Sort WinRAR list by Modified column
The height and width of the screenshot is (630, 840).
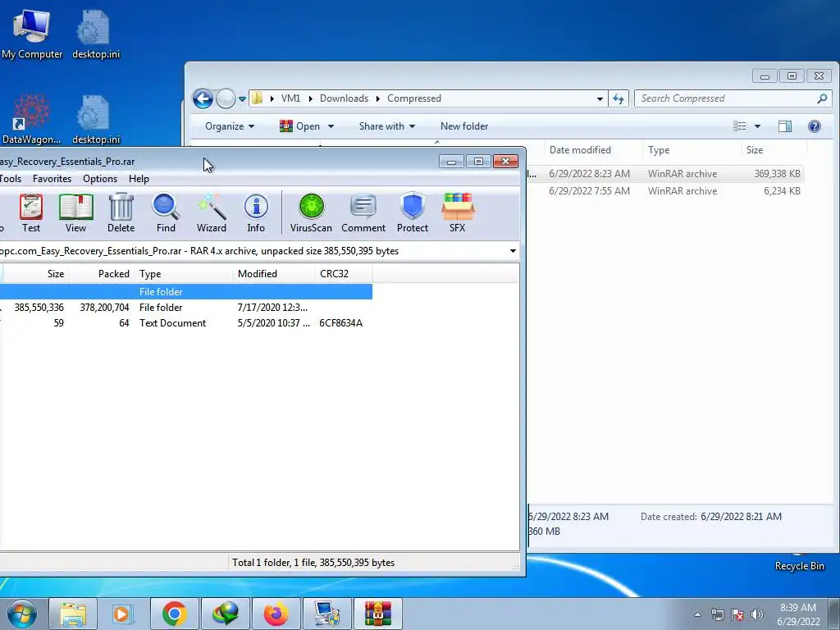tap(274, 274)
